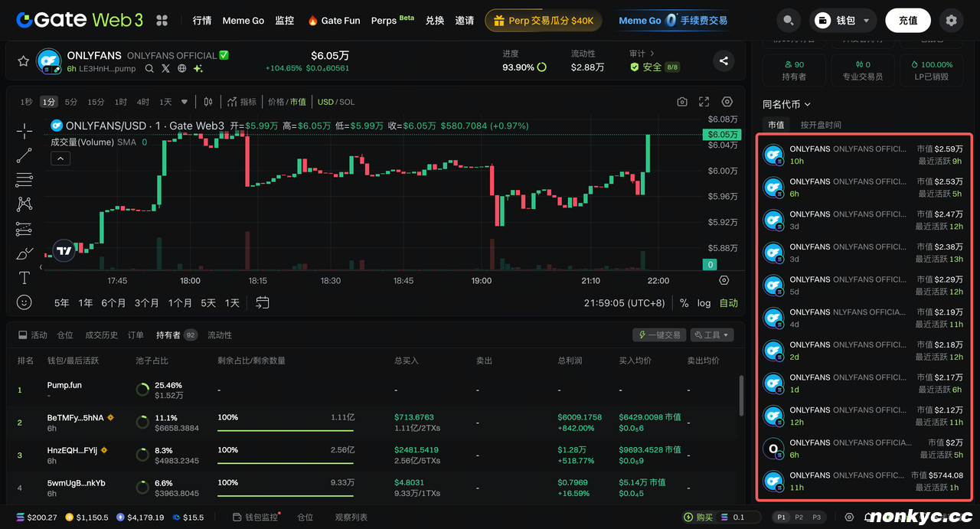Viewport: 980px width, 529px height.
Task: Toggle percent scale on chart
Action: tap(684, 303)
